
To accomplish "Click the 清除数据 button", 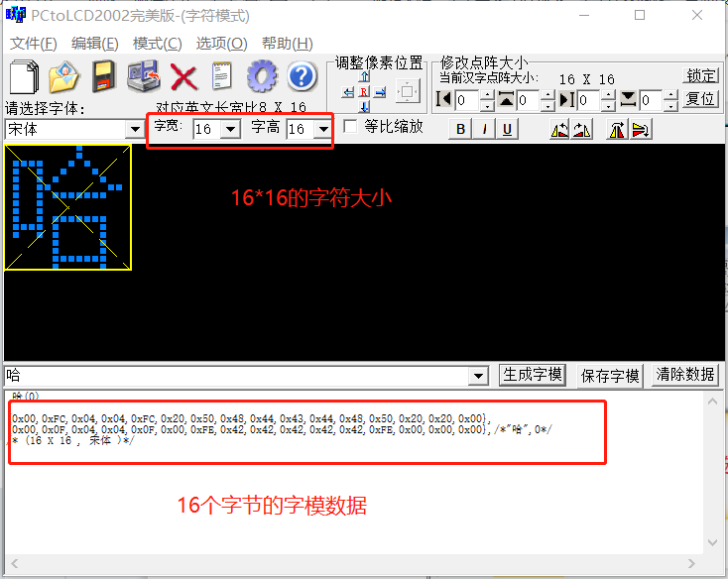I will tap(684, 375).
